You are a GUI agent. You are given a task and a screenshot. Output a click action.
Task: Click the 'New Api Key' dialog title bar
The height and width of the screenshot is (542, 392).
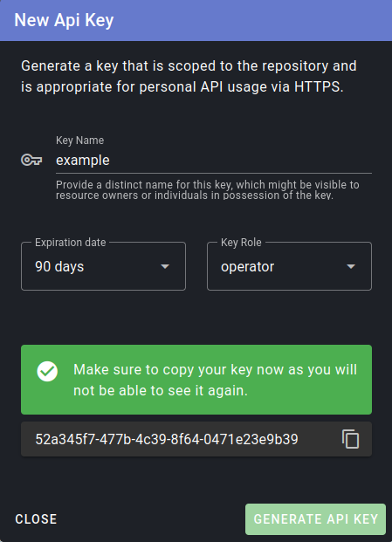(x=196, y=20)
